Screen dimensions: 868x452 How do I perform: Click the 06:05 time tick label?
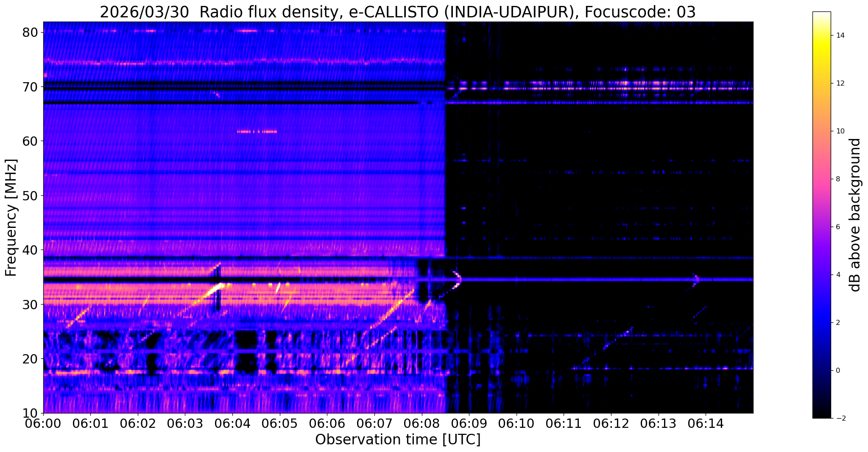pyautogui.click(x=280, y=423)
